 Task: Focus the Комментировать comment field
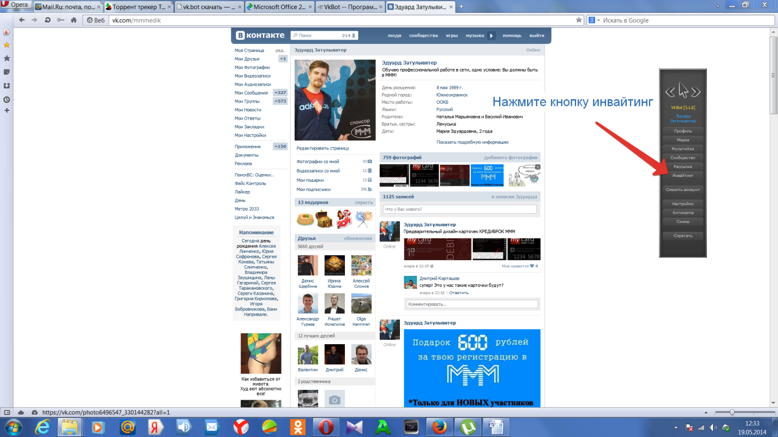click(x=471, y=304)
